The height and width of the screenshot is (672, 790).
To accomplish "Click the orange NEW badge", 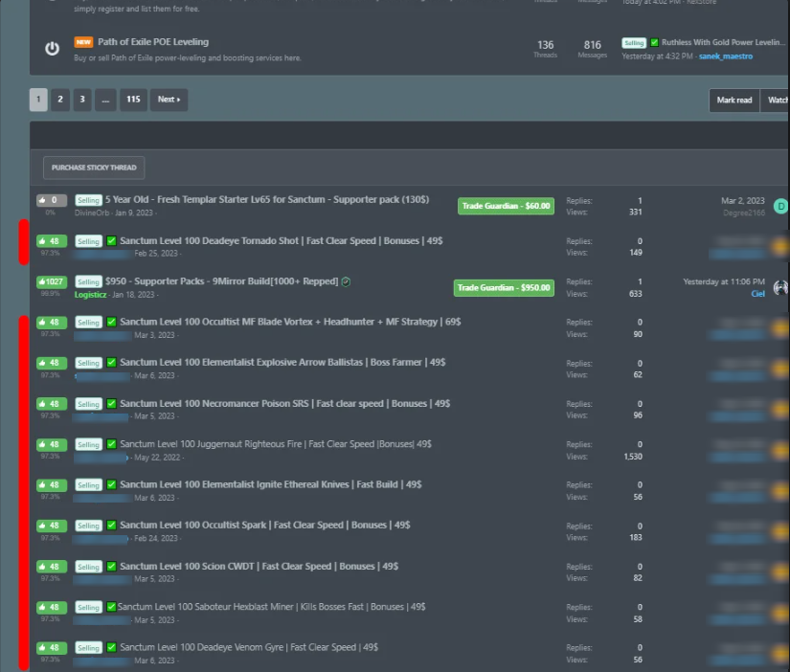I will (83, 42).
